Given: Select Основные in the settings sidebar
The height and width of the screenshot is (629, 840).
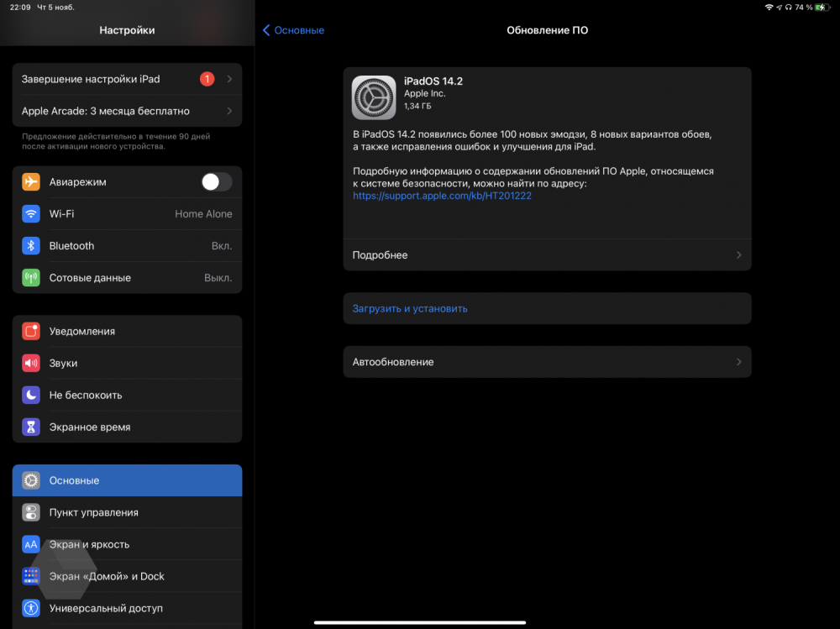Looking at the screenshot, I should [127, 480].
